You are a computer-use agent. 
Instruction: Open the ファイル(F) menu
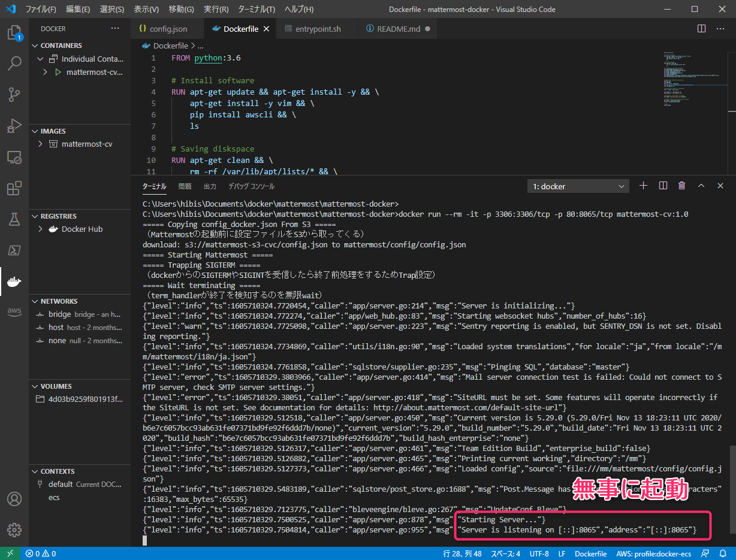(x=41, y=9)
